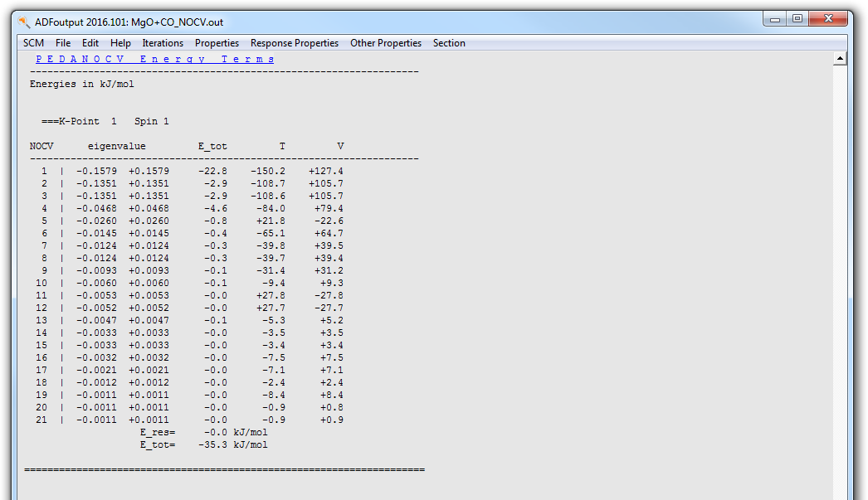
Task: Click the 'T' column header
Action: 282,147
